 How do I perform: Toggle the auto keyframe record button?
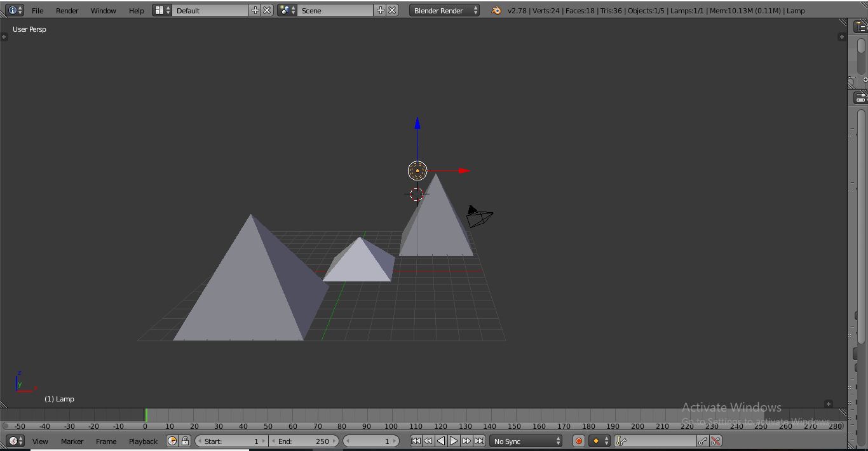[x=578, y=441]
